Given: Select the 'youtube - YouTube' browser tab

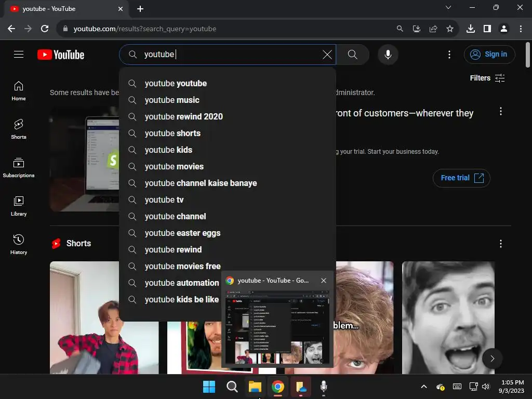Looking at the screenshot, I should click(66, 9).
